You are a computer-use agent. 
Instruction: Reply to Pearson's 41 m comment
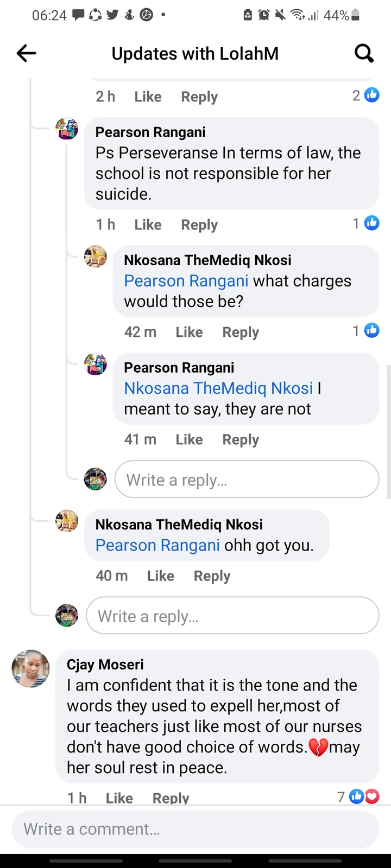coord(241,439)
